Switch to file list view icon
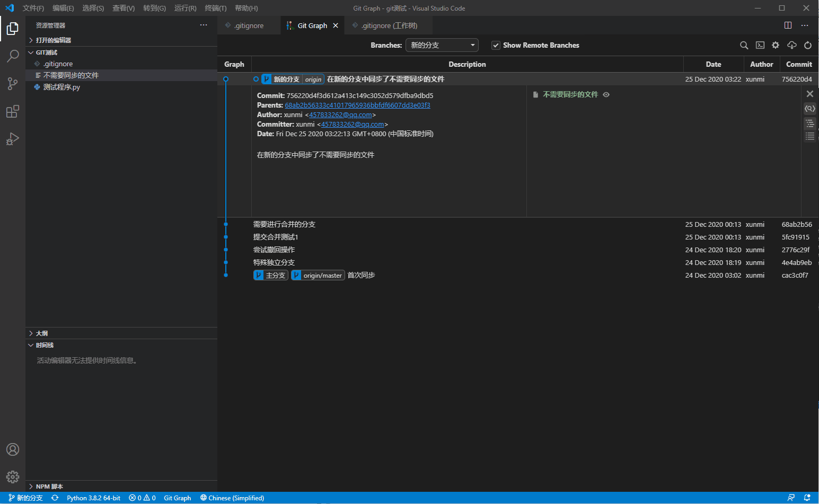The width and height of the screenshot is (819, 504). (x=810, y=136)
